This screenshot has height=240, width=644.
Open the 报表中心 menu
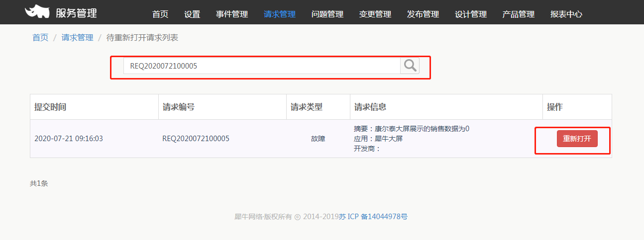click(x=566, y=14)
